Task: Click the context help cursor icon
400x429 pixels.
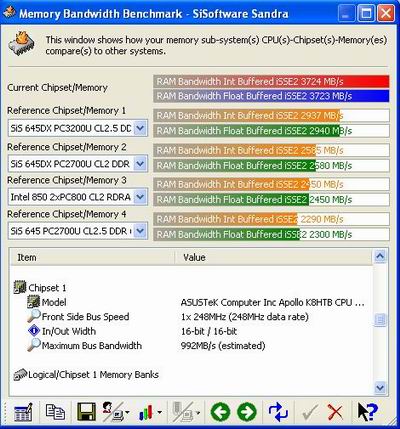Action: pyautogui.click(x=368, y=412)
